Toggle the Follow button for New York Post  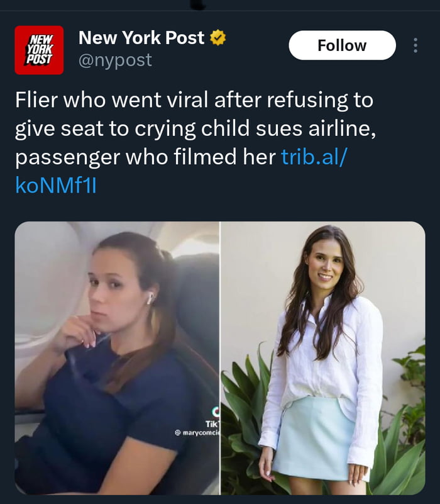(342, 45)
